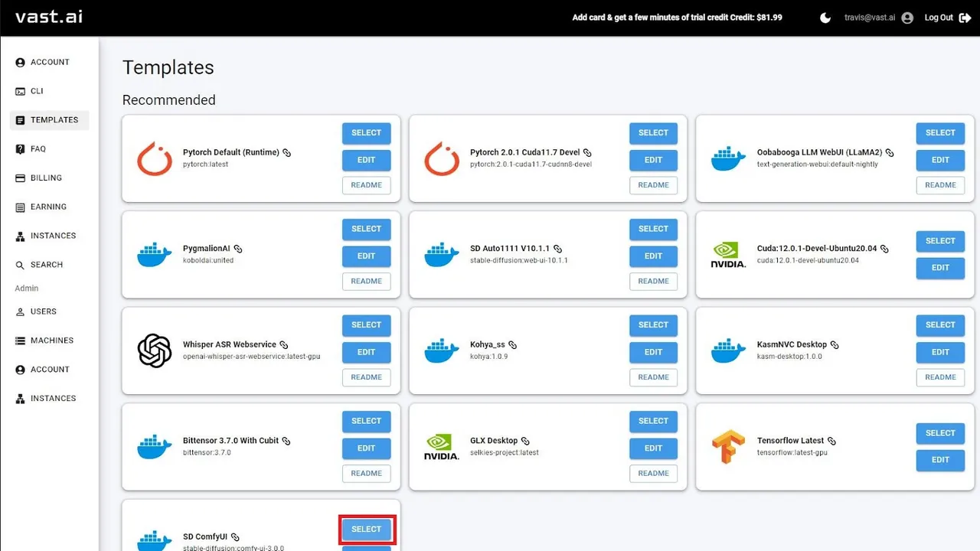Open USERS under Admin
The image size is (980, 551).
tap(50, 311)
